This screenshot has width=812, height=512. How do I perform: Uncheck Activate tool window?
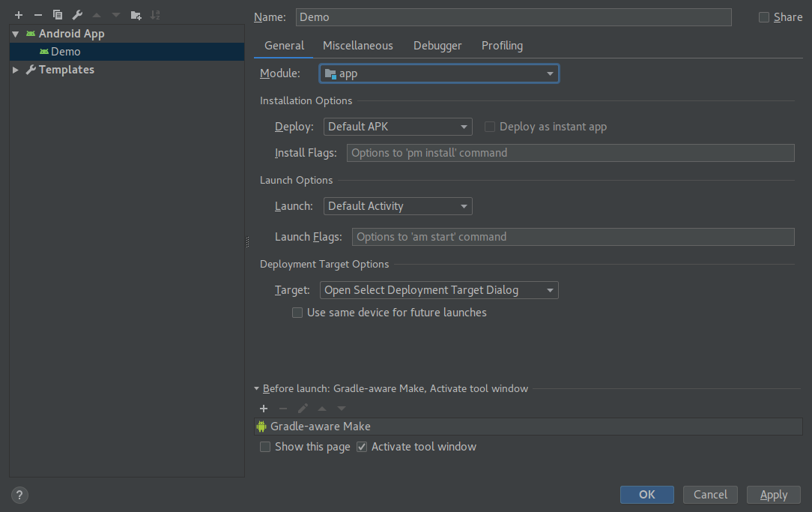coord(362,446)
